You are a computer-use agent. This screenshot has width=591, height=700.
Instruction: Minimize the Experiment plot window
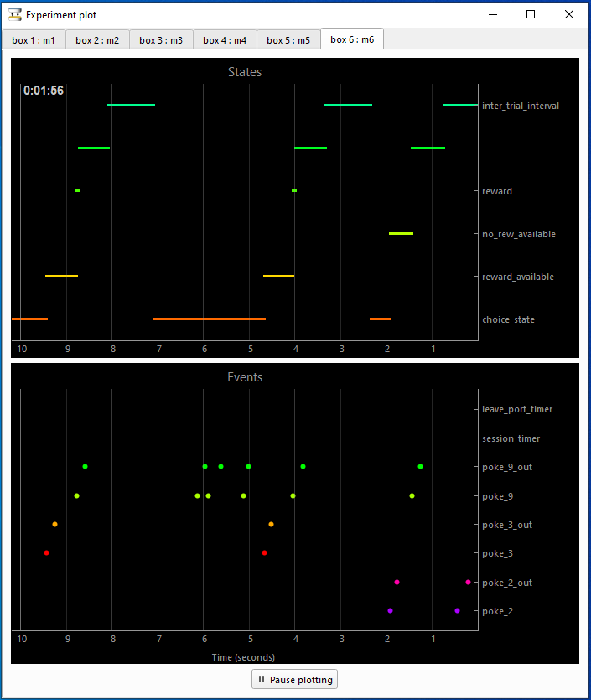pos(493,15)
